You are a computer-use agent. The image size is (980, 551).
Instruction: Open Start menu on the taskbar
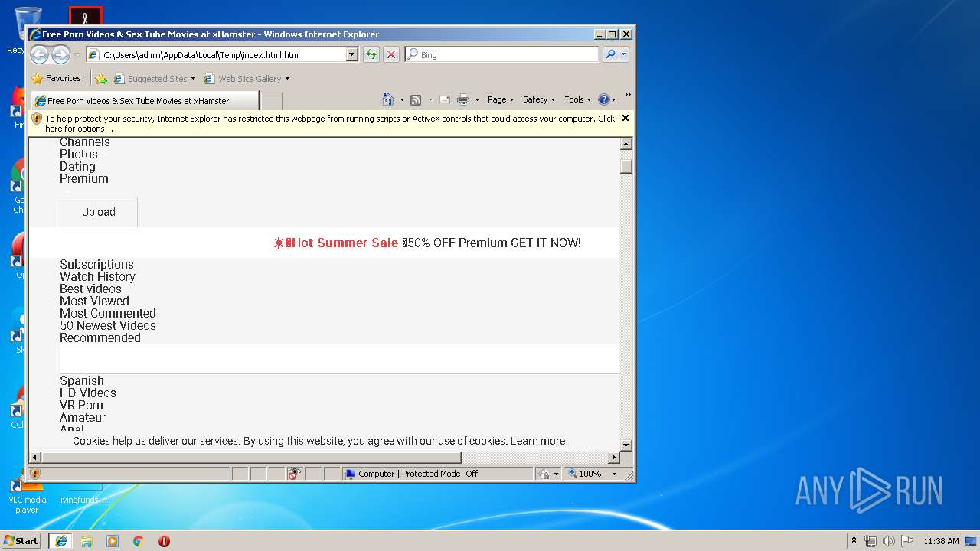tap(21, 540)
